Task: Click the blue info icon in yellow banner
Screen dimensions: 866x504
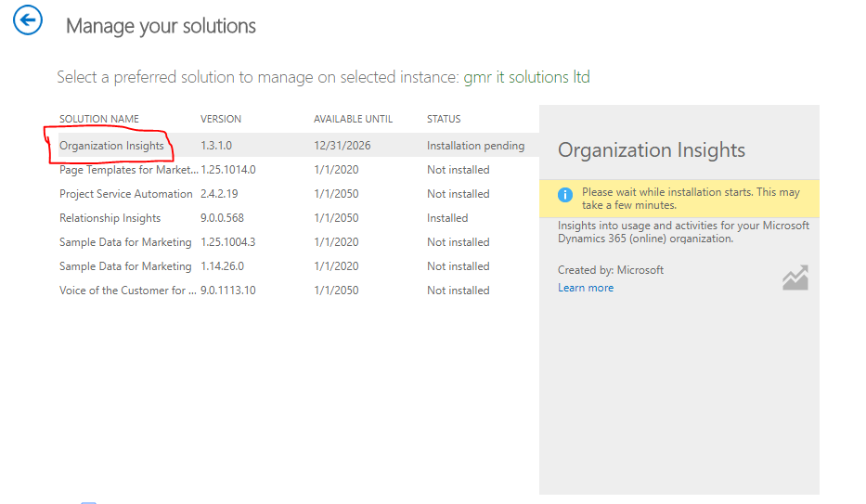Action: coord(565,195)
